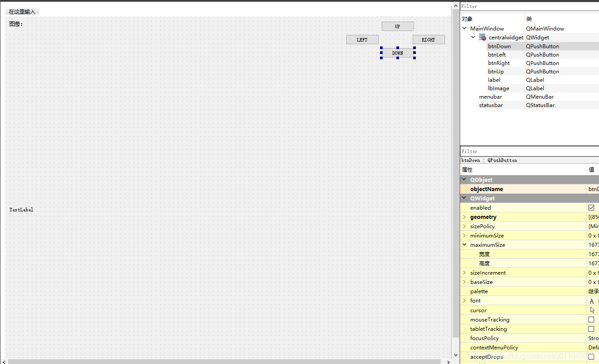The height and width of the screenshot is (364, 599).
Task: Select the palette property row
Action: point(530,291)
